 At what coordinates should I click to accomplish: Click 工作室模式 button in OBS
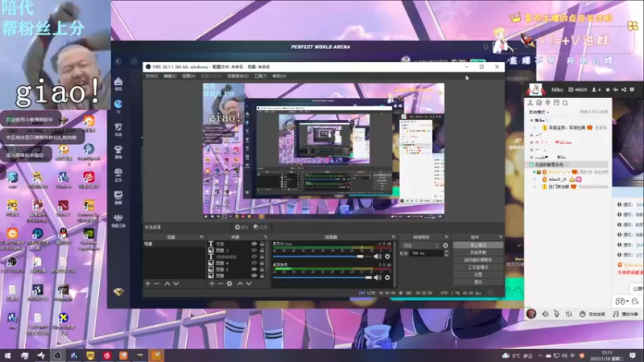478,267
